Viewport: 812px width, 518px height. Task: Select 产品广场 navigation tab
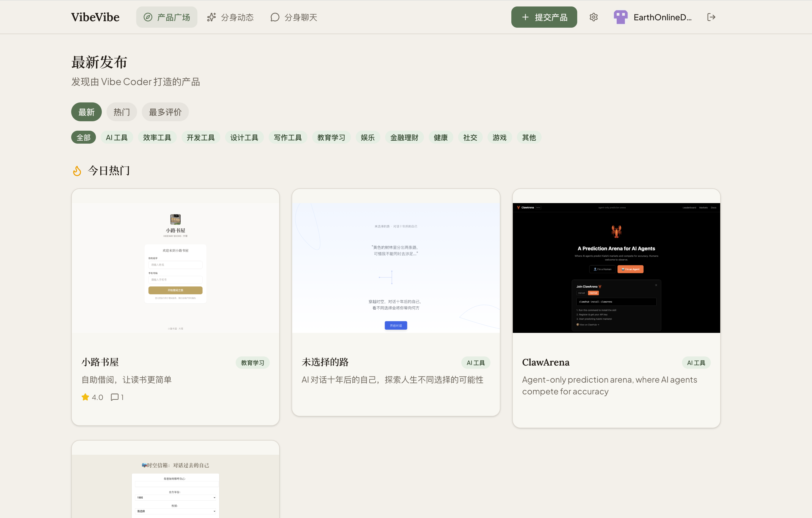pos(167,17)
